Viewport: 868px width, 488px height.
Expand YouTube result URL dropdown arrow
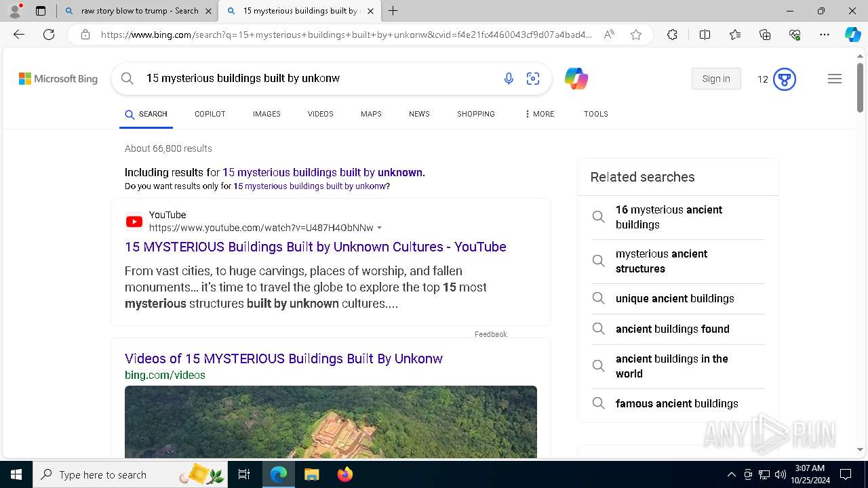pos(380,228)
